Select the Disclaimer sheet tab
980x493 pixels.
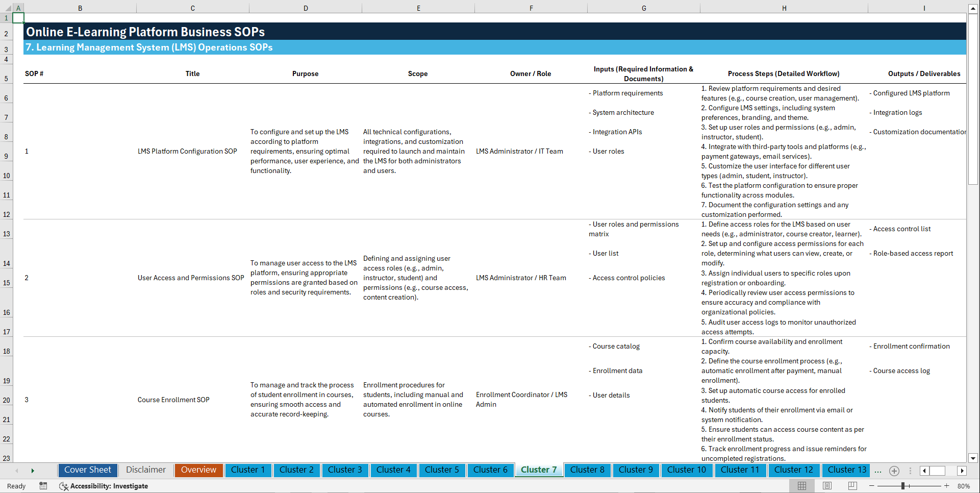coord(145,470)
